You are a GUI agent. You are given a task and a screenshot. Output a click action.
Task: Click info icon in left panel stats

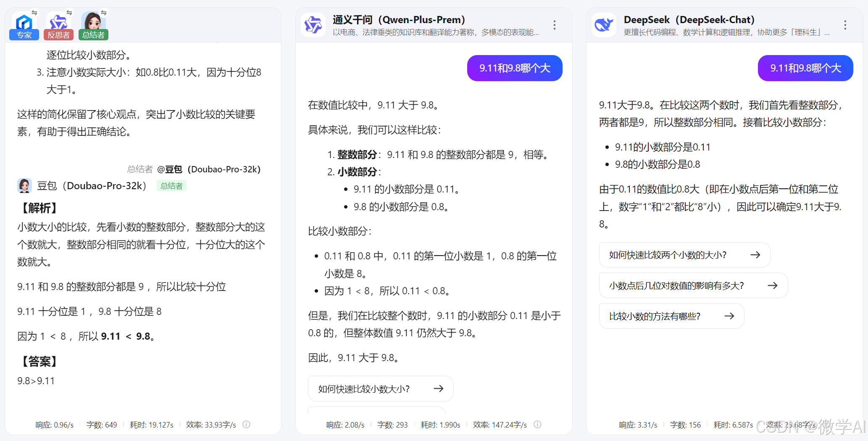[x=247, y=425]
